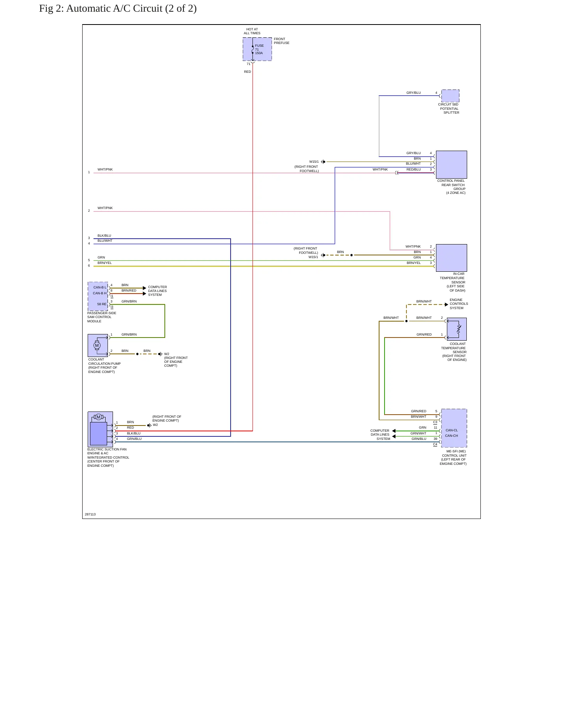Click the 'COOLANT CIRCULATION PUMP' caption
Image resolution: width=563 pixels, height=728 pixels.
click(x=104, y=366)
